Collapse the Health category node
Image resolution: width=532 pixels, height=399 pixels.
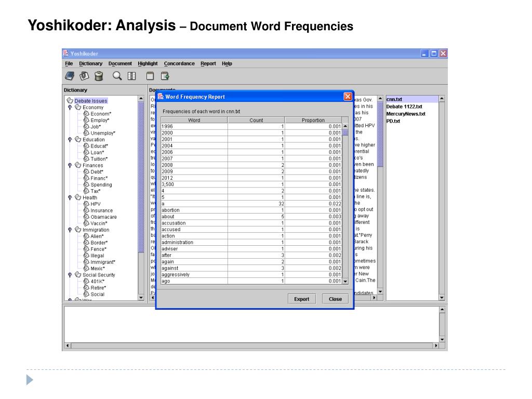pos(70,197)
